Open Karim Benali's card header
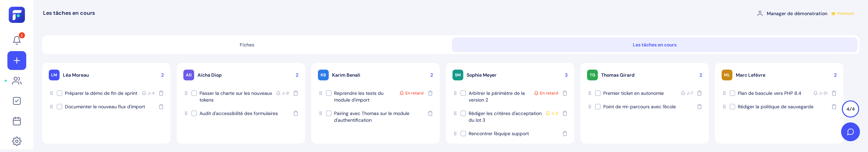The height and width of the screenshot is (152, 868). [x=375, y=75]
